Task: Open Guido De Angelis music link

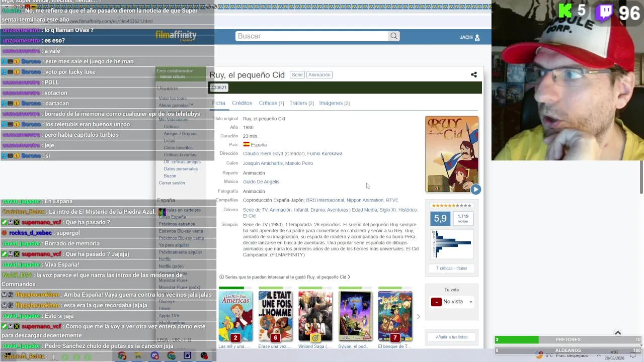Action: (x=261, y=182)
